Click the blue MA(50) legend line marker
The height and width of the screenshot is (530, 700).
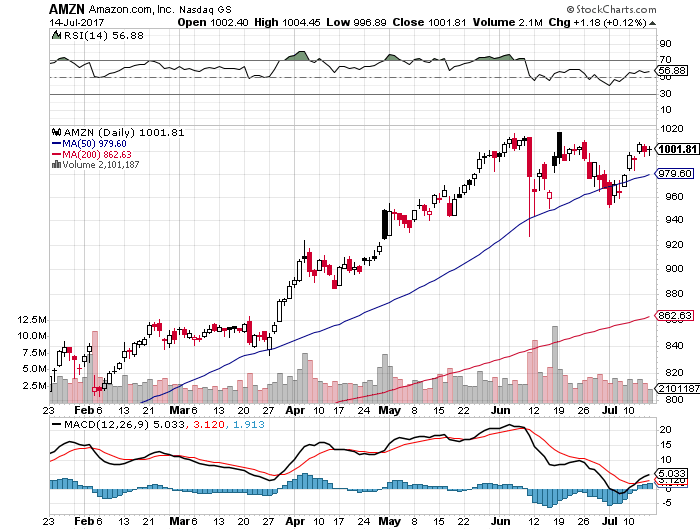(57, 143)
